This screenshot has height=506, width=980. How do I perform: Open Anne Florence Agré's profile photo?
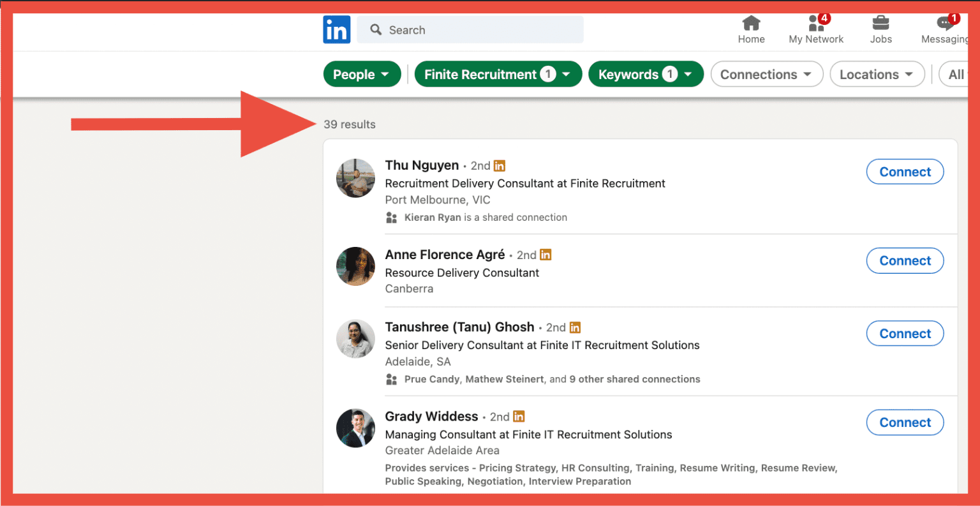[355, 266]
